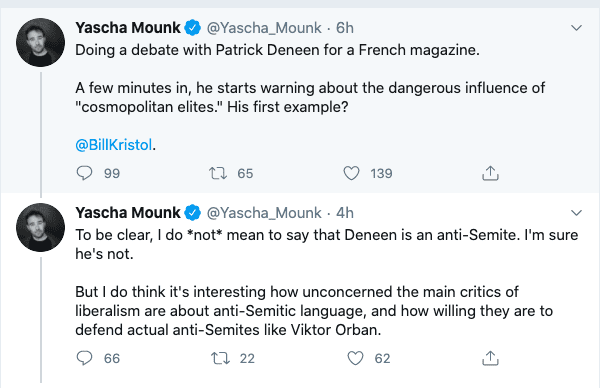Like the first tweet with 139 likes
The width and height of the screenshot is (605, 388).
click(x=351, y=173)
